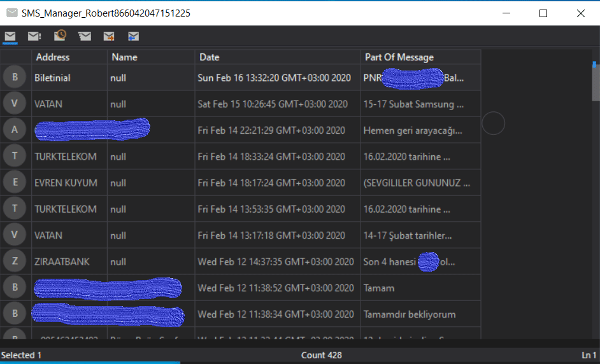Select the EVREN KUYUM address cell
This screenshot has height=364, width=600.
[x=69, y=183]
